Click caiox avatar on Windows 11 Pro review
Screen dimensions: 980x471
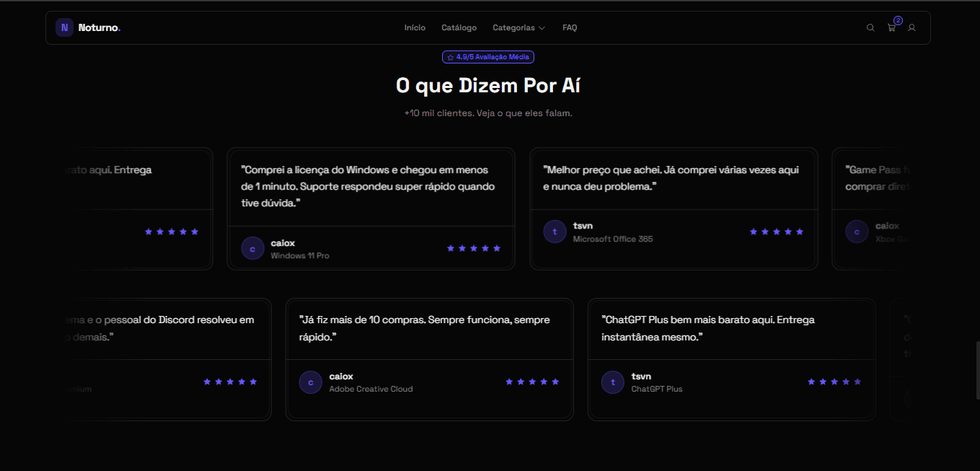252,249
